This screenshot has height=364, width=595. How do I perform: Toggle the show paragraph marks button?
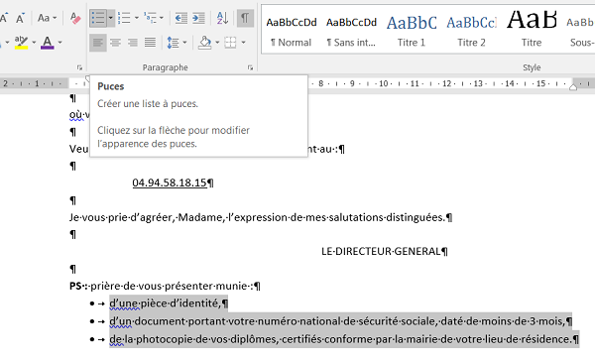pyautogui.click(x=245, y=18)
